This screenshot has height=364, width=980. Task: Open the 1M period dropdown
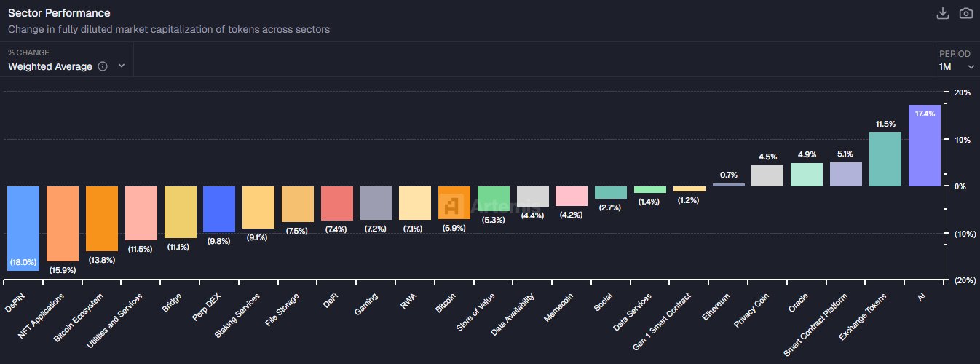[x=956, y=66]
